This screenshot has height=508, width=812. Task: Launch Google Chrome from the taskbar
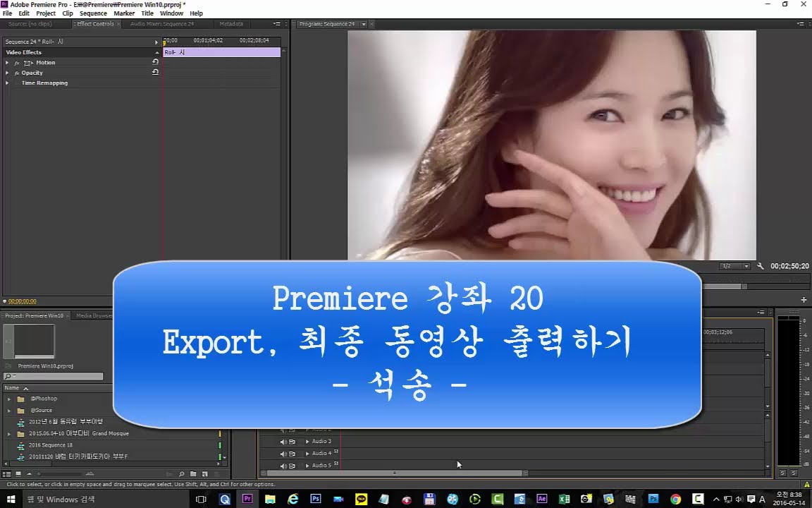pos(675,500)
